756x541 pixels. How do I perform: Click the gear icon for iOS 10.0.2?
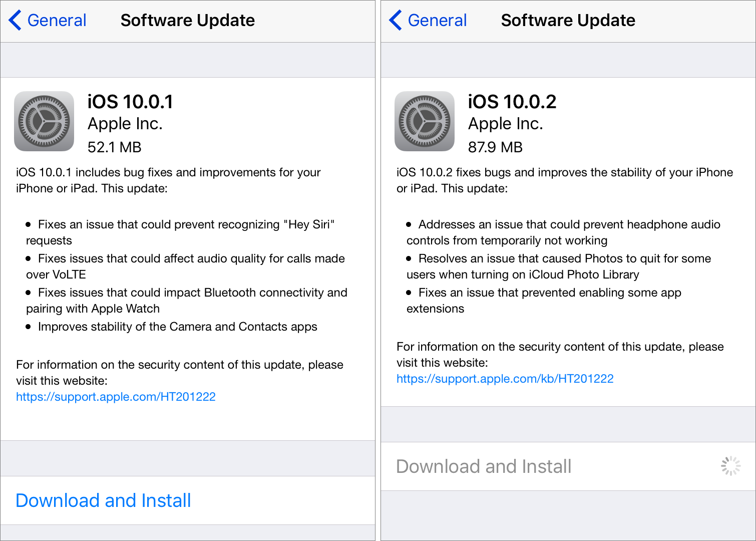point(425,121)
